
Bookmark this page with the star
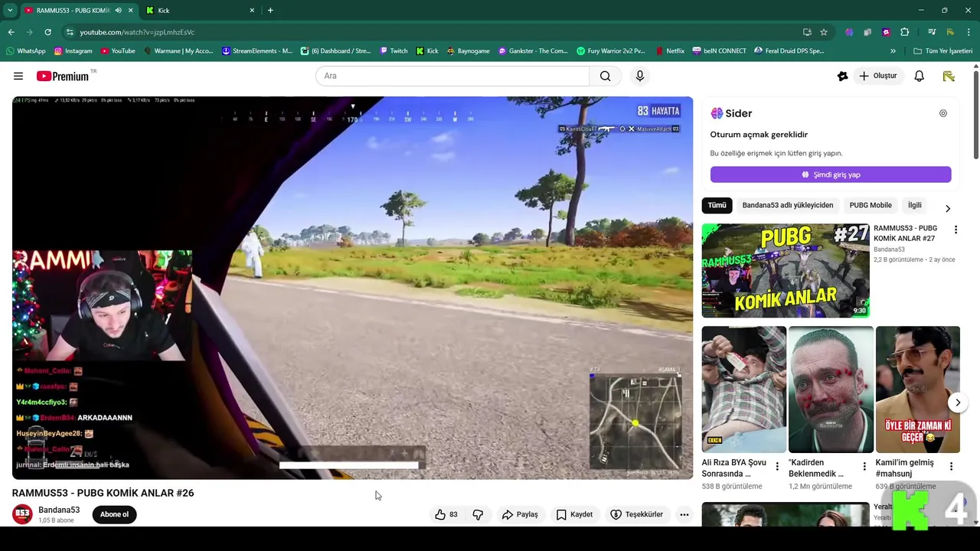coord(824,32)
